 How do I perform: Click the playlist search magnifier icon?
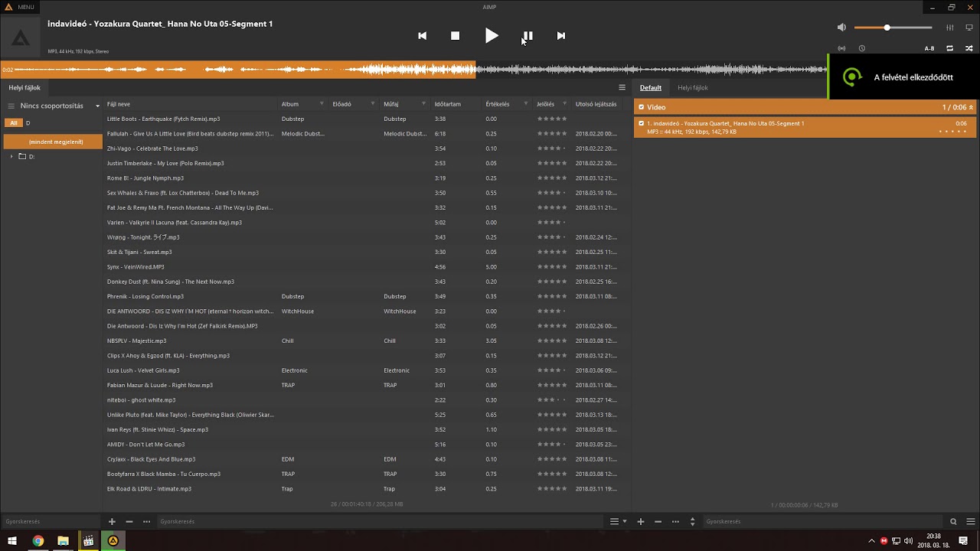tap(953, 522)
